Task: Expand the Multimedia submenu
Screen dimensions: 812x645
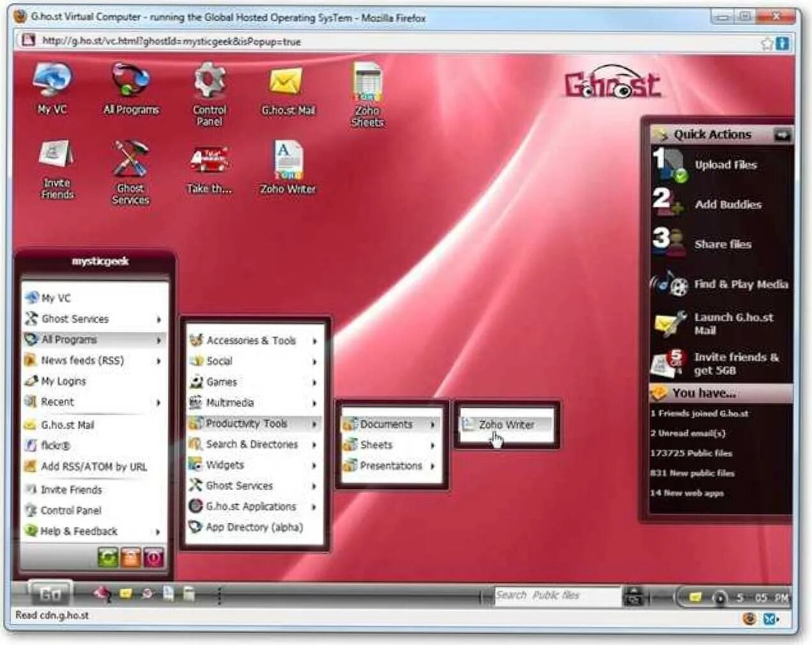Action: point(254,403)
